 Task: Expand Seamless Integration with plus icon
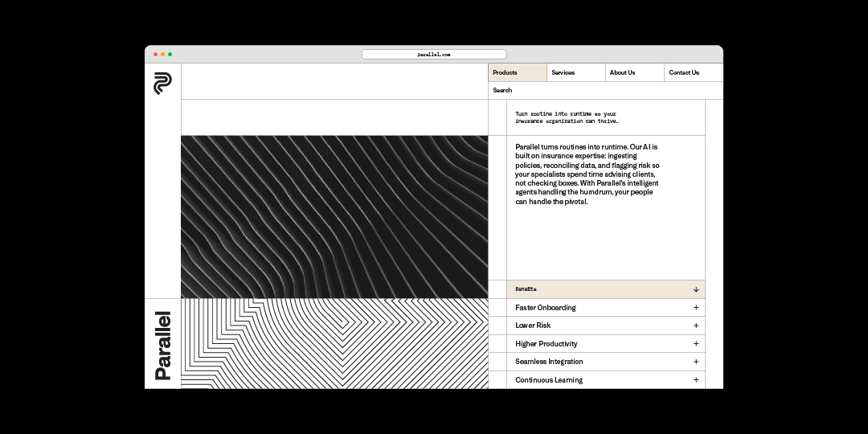[696, 362]
